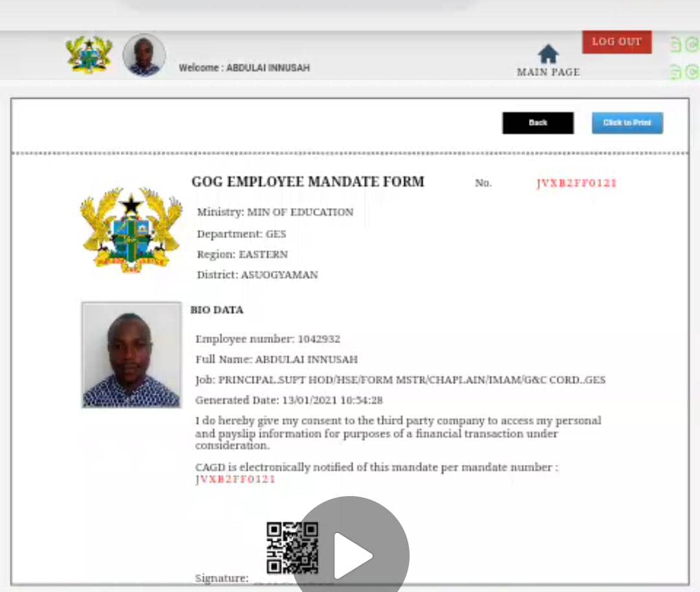
Task: Click the red mandate number under CAGD notice
Action: [x=235, y=479]
